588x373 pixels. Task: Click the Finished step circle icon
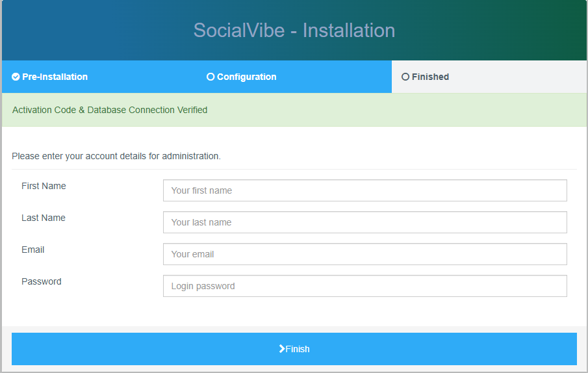405,77
